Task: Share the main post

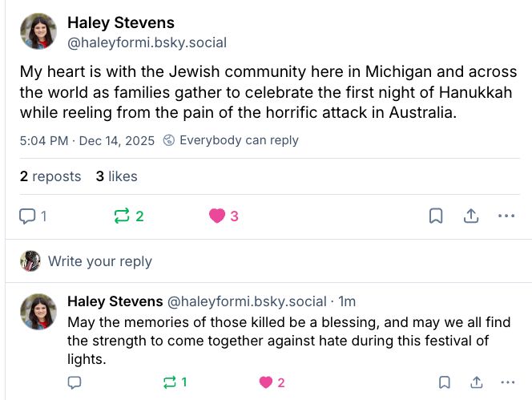Action: point(471,216)
